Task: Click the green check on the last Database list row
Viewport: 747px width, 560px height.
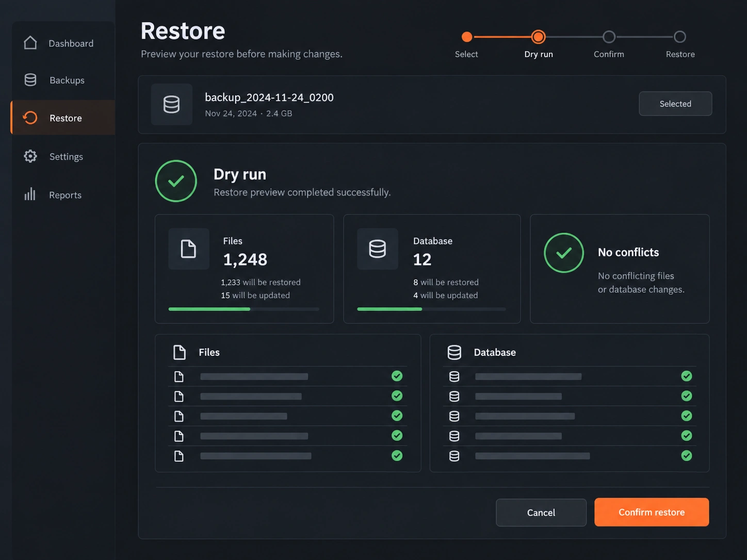Action: 687,455
